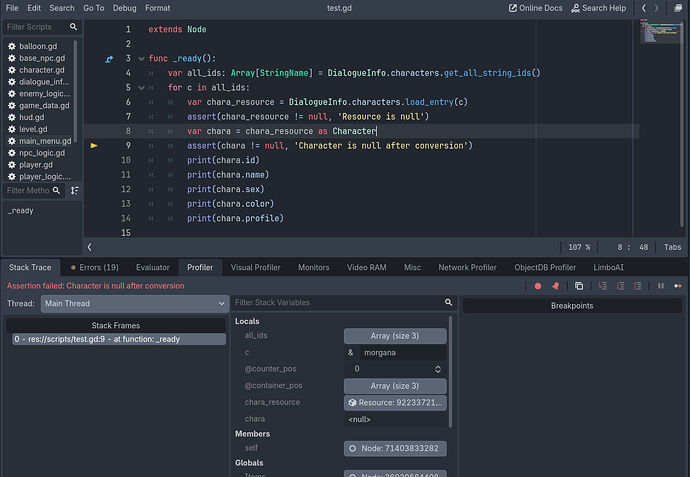The image size is (690, 477).
Task: Click the Step Out debugger icon
Action: coord(638,286)
